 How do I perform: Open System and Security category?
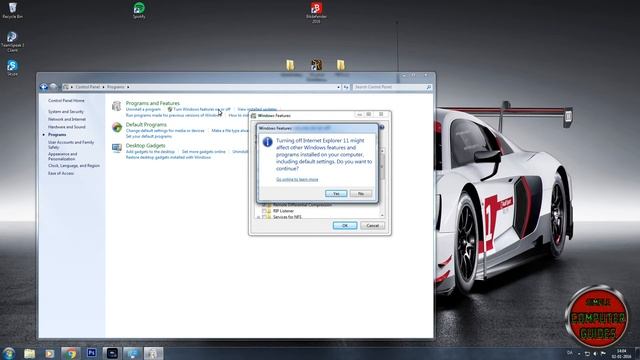(66, 111)
